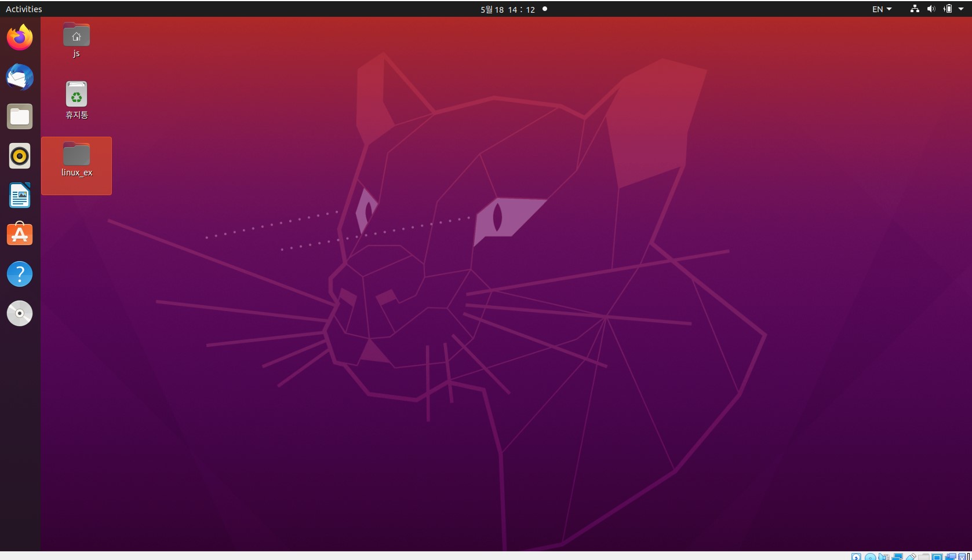Launch Thunderbird mail from the dock
Image resolution: width=972 pixels, height=560 pixels.
click(x=20, y=77)
